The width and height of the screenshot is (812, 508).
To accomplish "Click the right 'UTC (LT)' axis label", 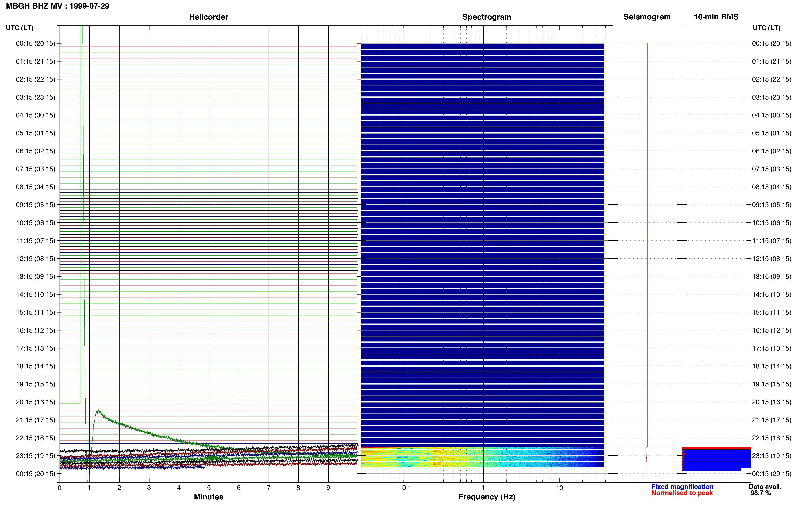I will click(x=766, y=28).
